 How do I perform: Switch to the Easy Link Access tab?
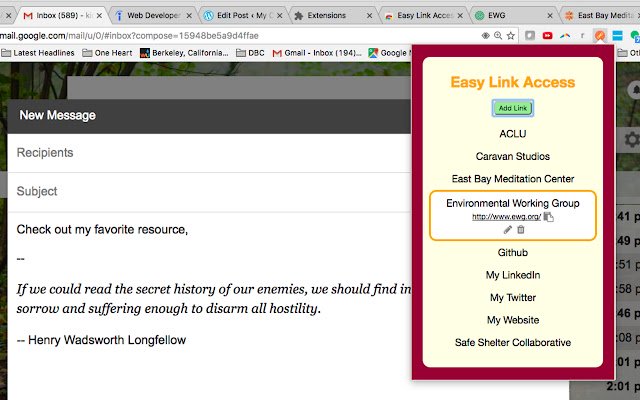point(424,16)
